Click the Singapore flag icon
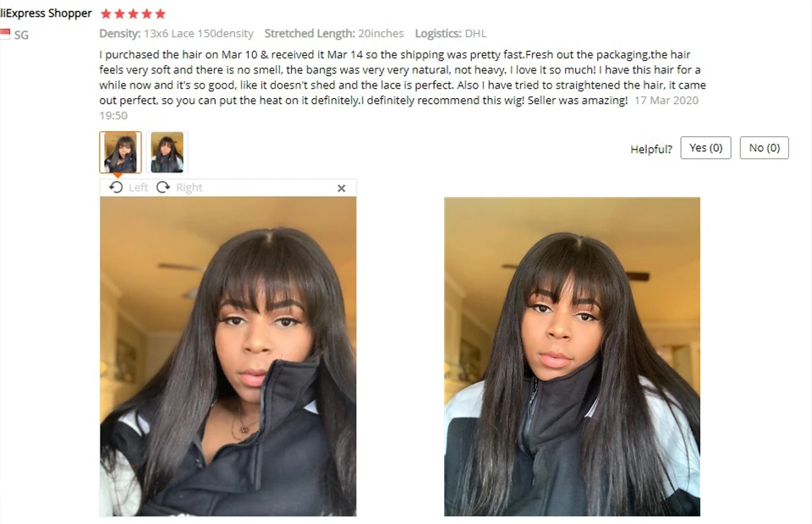 pyautogui.click(x=5, y=35)
